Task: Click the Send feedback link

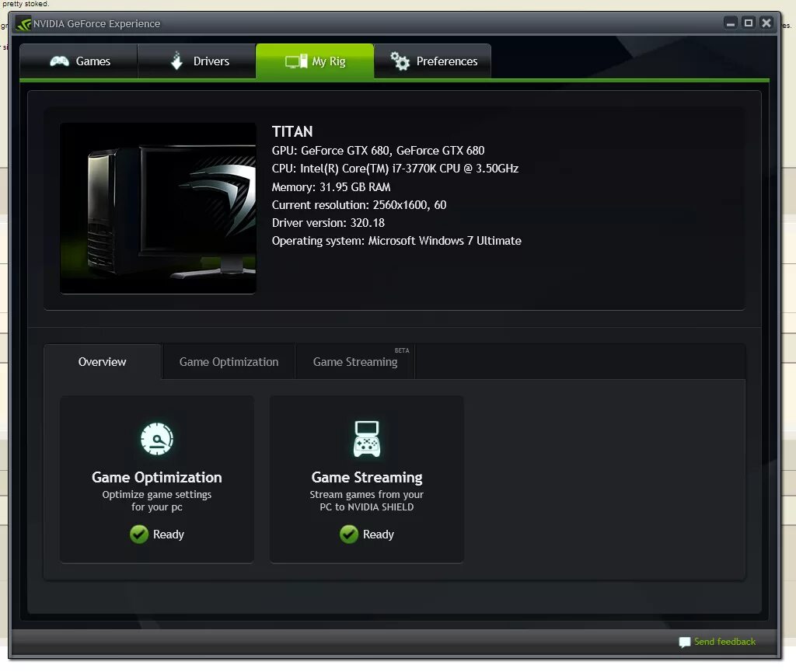Action: pyautogui.click(x=717, y=642)
